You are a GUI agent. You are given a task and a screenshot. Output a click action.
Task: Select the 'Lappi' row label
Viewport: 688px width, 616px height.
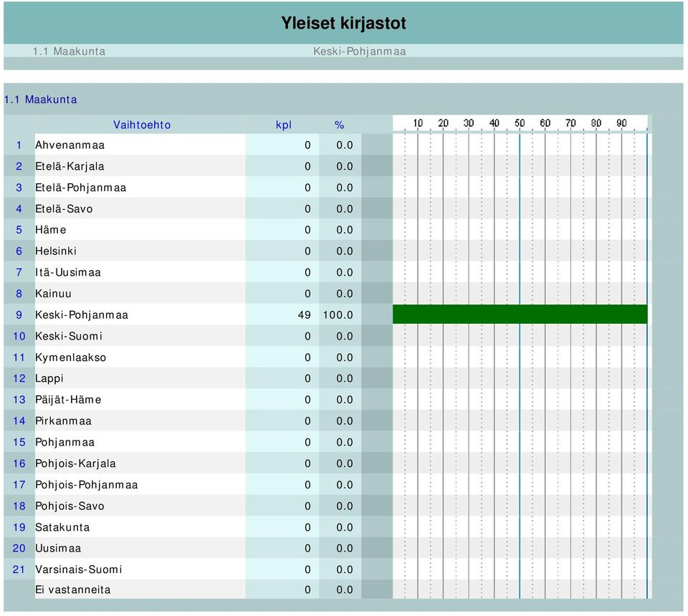click(49, 378)
